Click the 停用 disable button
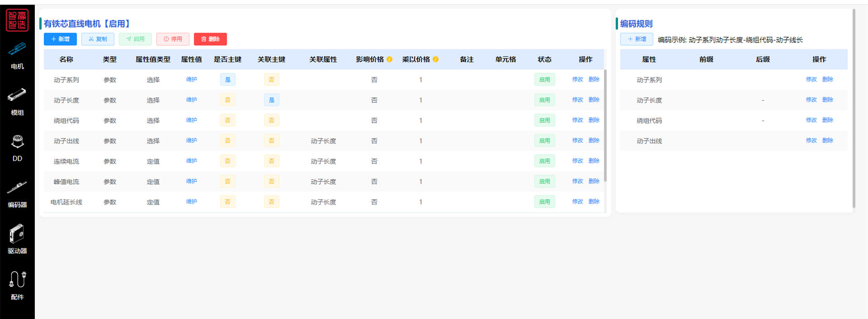The width and height of the screenshot is (868, 319). (x=173, y=39)
